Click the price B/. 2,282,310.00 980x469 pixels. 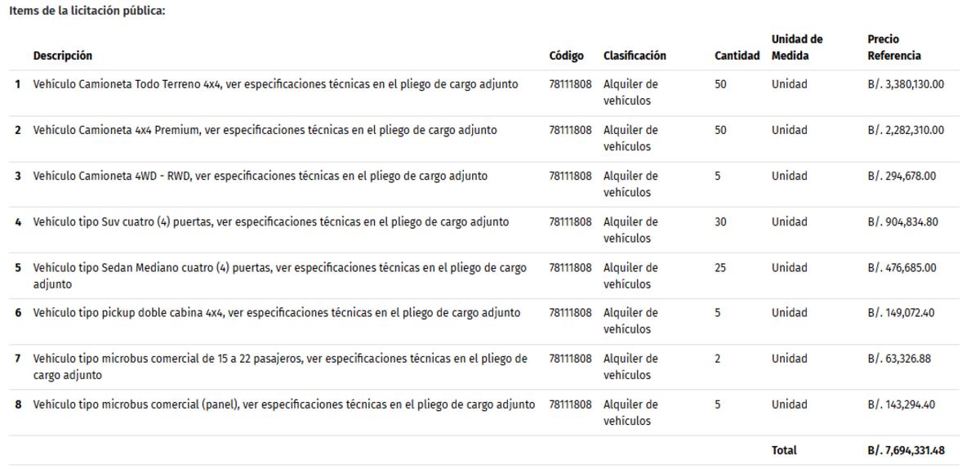[905, 130]
